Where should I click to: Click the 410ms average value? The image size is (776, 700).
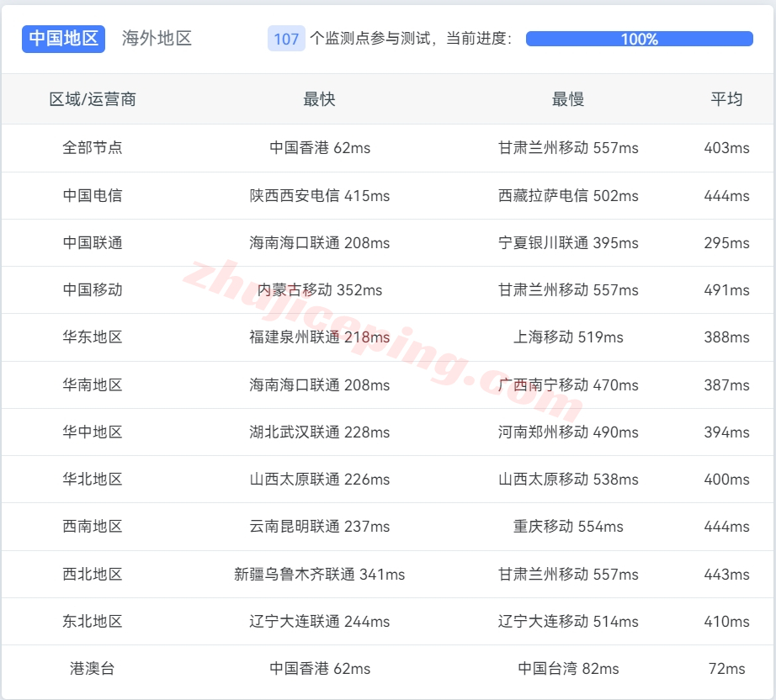point(726,622)
